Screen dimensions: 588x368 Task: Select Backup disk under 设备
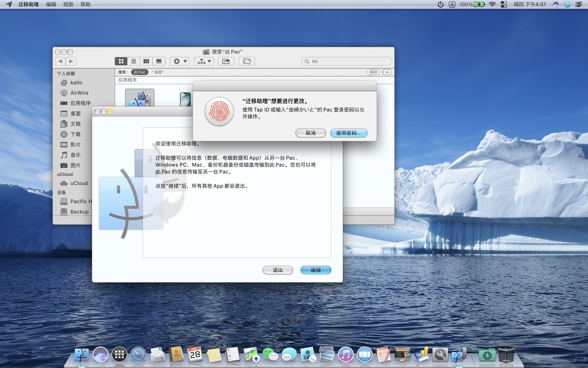point(74,212)
